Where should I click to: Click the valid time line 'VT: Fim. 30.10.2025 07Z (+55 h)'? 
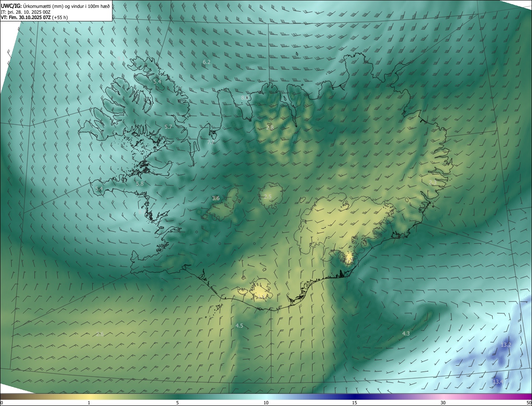(34, 17)
